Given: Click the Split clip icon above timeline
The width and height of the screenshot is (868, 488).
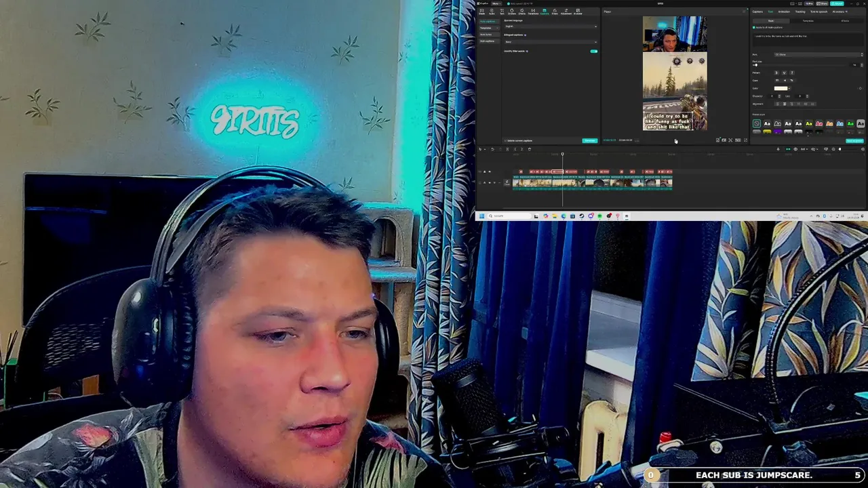Looking at the screenshot, I should 507,149.
